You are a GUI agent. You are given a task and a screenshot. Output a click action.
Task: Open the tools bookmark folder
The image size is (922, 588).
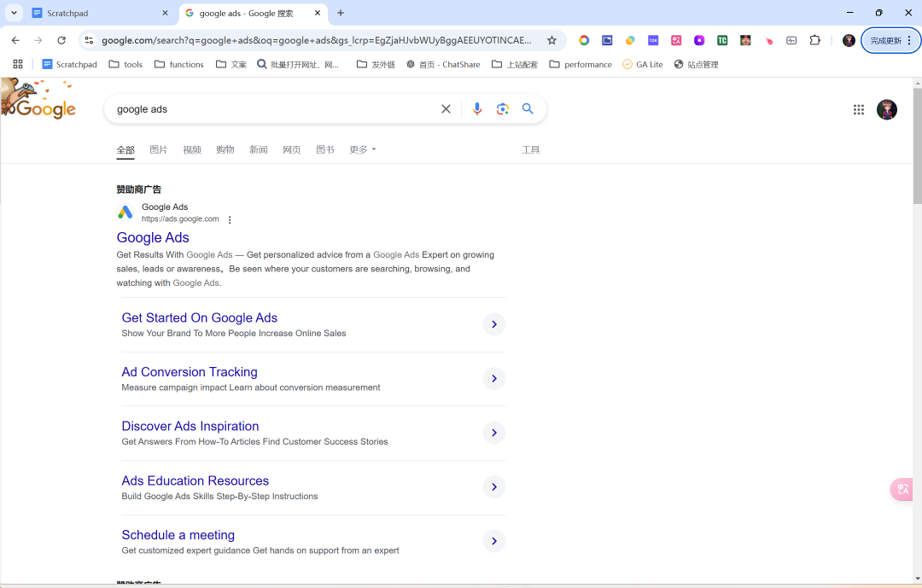pos(125,64)
